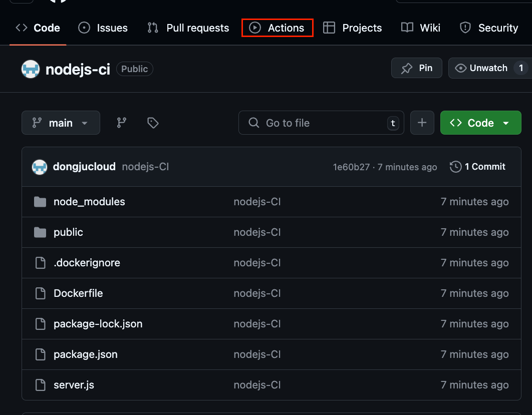Image resolution: width=532 pixels, height=415 pixels.
Task: Click the search magnifier in Go to file
Action: point(254,123)
